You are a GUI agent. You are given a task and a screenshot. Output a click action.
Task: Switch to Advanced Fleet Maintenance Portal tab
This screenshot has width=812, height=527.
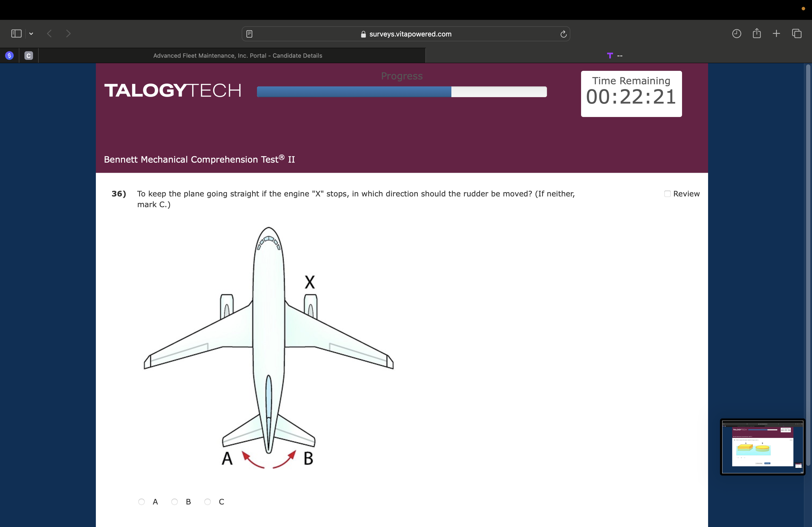(237, 56)
